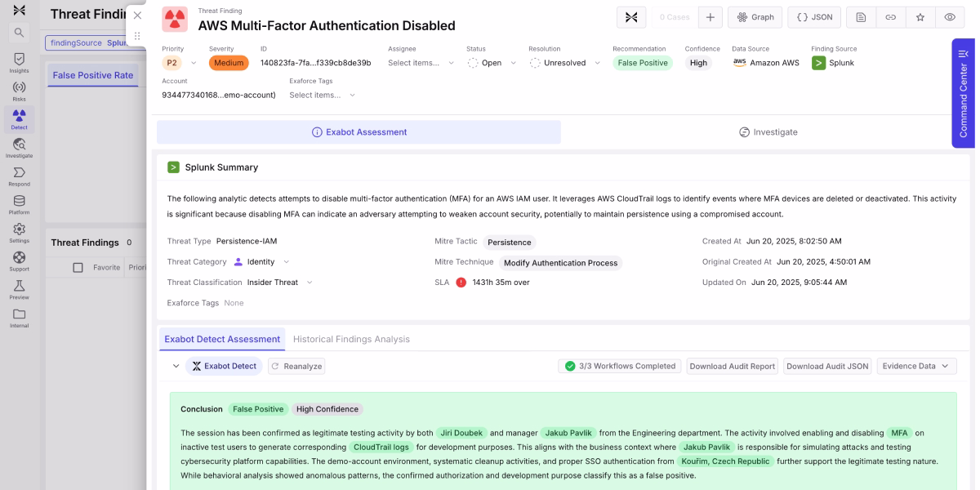
Task: Click the red SLA warning icon
Action: [x=461, y=283]
